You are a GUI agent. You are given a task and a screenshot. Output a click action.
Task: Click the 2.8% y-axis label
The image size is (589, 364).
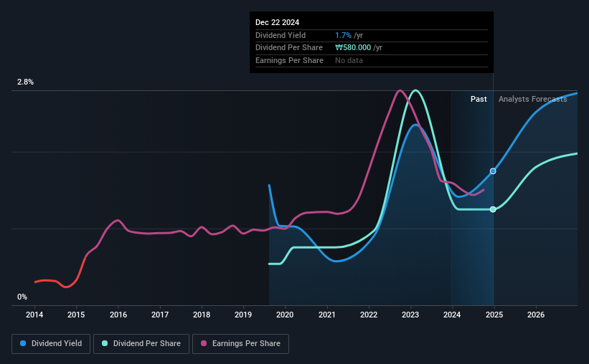pos(25,82)
